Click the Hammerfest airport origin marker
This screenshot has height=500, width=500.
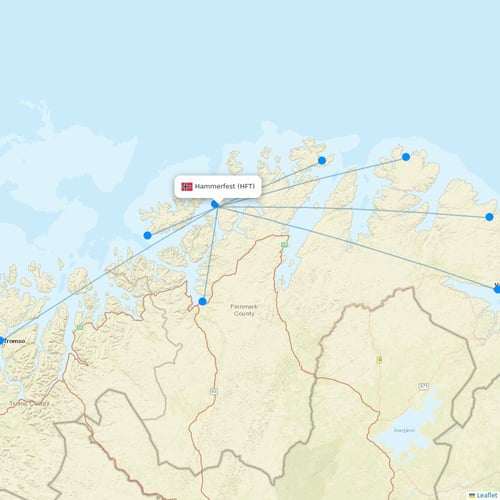click(x=215, y=204)
